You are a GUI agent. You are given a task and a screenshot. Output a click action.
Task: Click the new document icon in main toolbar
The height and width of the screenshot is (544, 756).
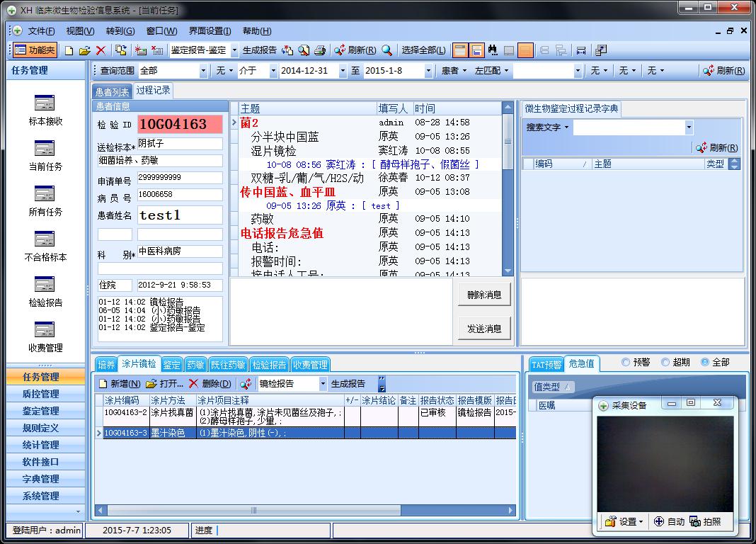[69, 50]
